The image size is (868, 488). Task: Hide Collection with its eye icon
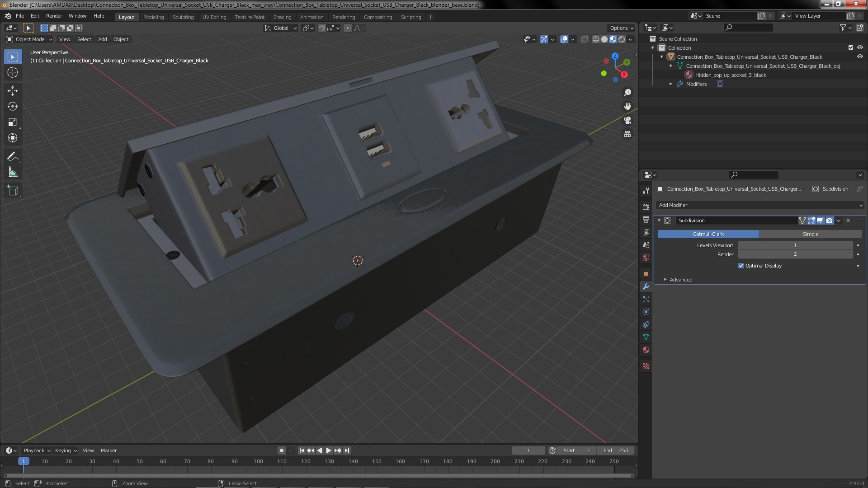(860, 47)
